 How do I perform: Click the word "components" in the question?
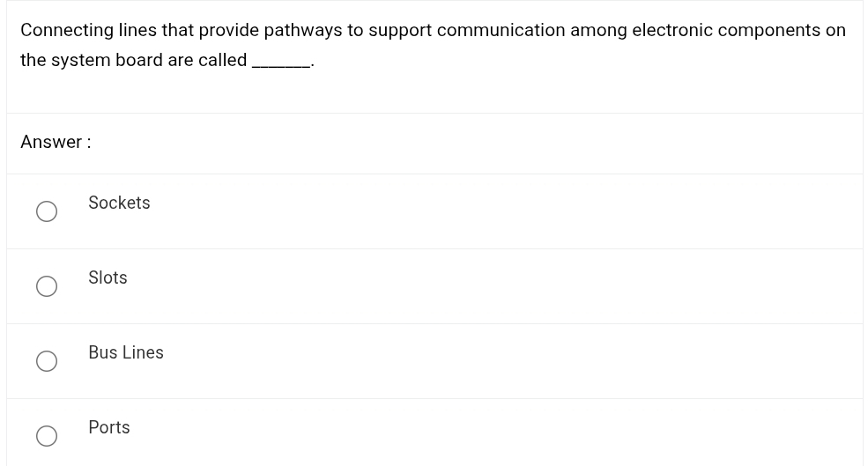point(769,30)
